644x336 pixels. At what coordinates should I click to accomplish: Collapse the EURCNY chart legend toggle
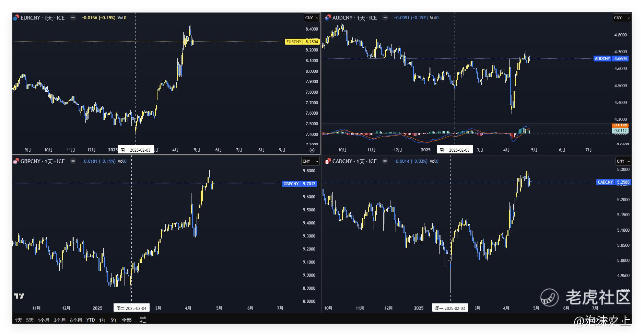pos(73,18)
